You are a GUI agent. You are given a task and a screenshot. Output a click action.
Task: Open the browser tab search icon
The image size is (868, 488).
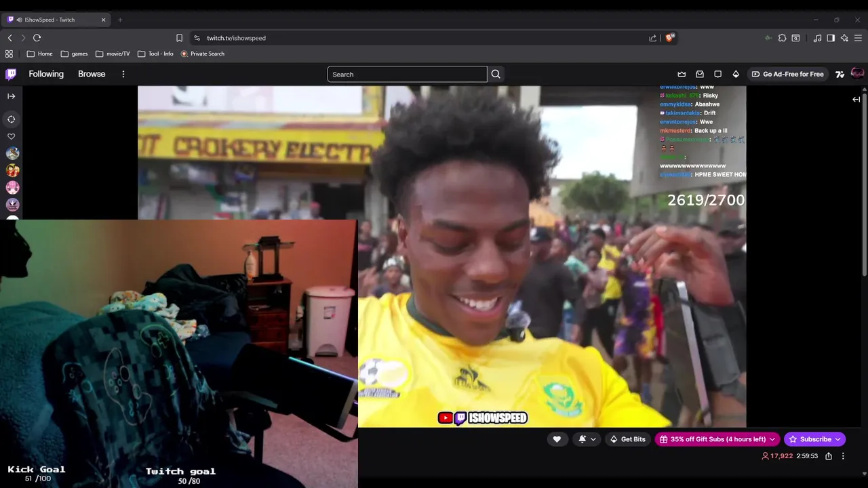(795, 38)
